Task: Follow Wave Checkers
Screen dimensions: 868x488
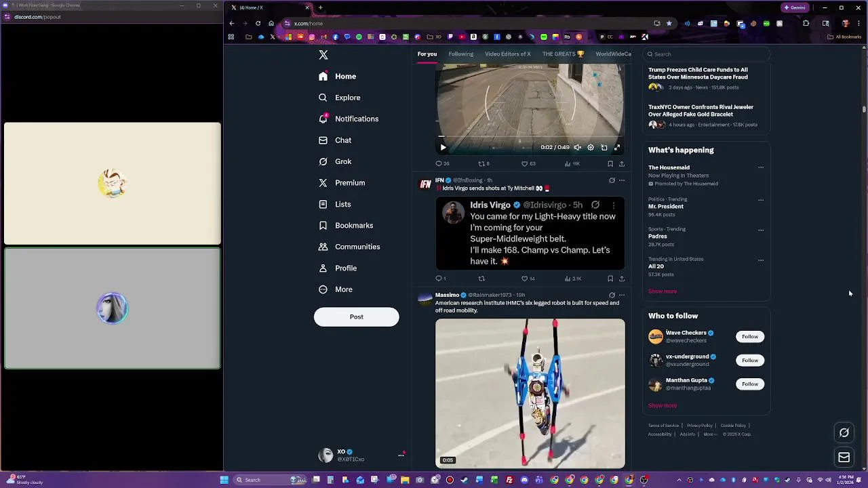Action: tap(750, 337)
